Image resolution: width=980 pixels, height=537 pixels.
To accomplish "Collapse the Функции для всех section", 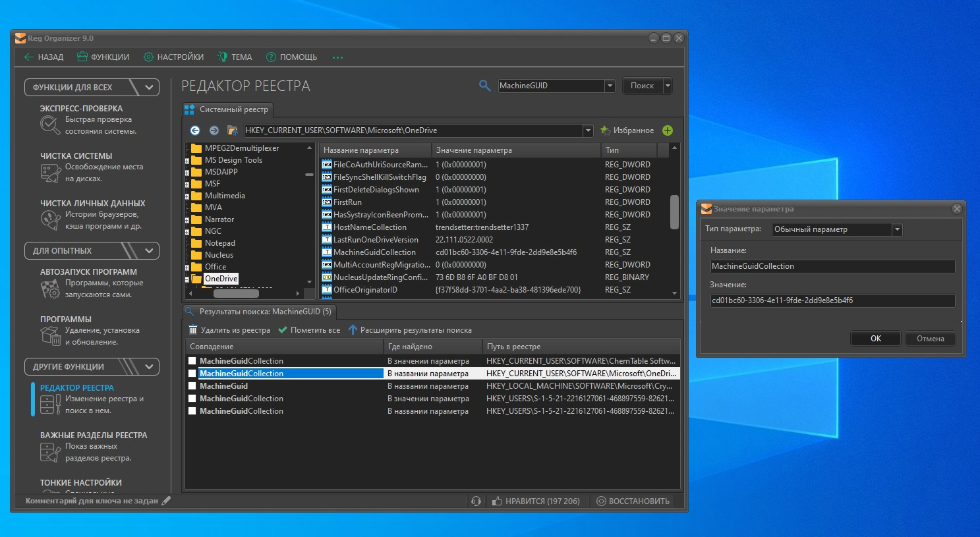I will coord(149,87).
